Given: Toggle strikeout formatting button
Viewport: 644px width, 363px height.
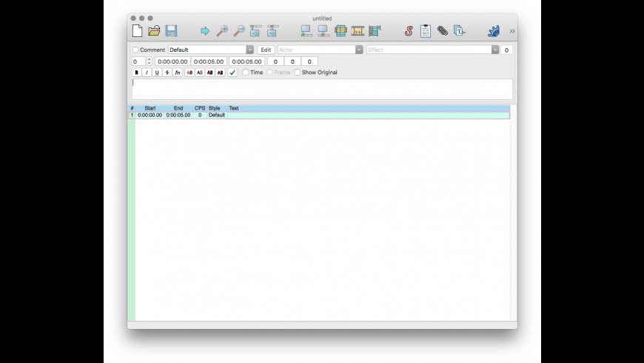Looking at the screenshot, I should [x=167, y=73].
